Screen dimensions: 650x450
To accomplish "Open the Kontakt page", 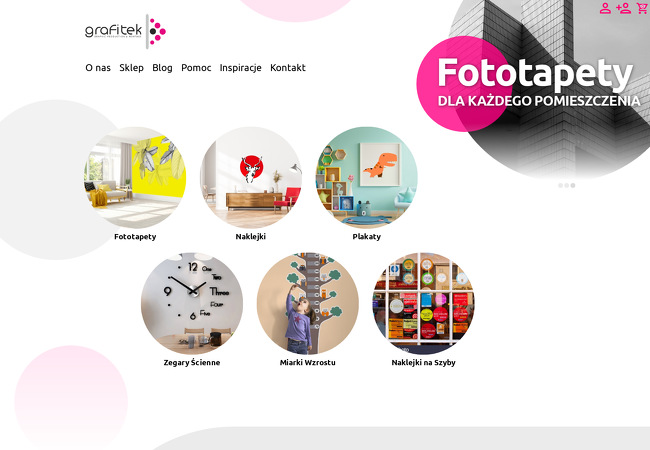I will (288, 68).
